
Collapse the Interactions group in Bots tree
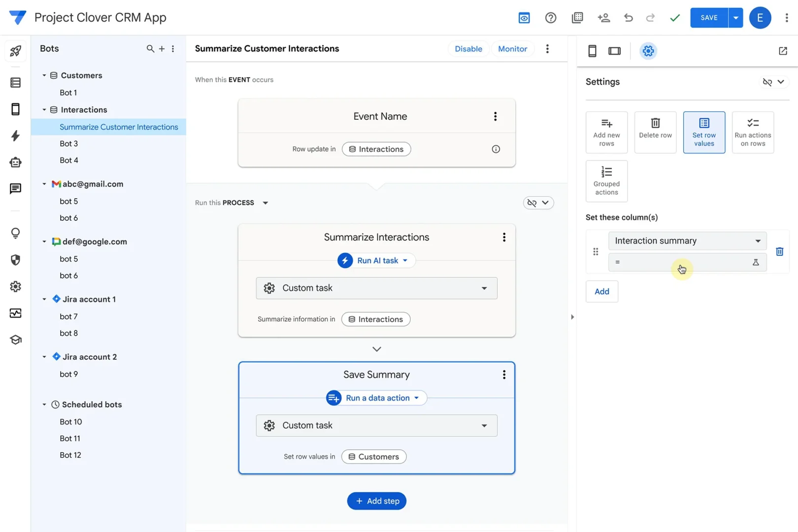click(x=44, y=110)
